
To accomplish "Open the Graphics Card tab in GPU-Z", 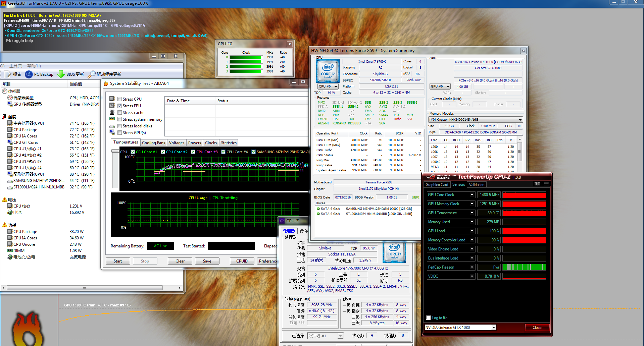I will (437, 185).
